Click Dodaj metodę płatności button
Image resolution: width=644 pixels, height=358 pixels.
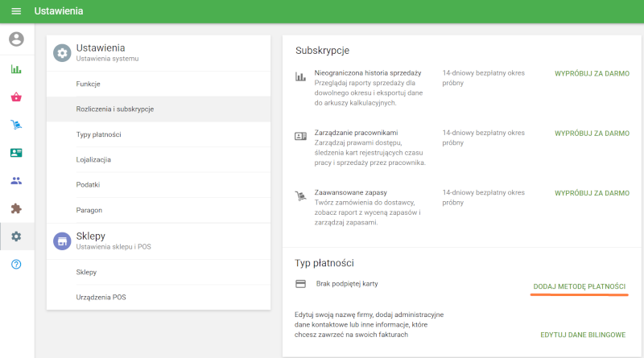579,287
